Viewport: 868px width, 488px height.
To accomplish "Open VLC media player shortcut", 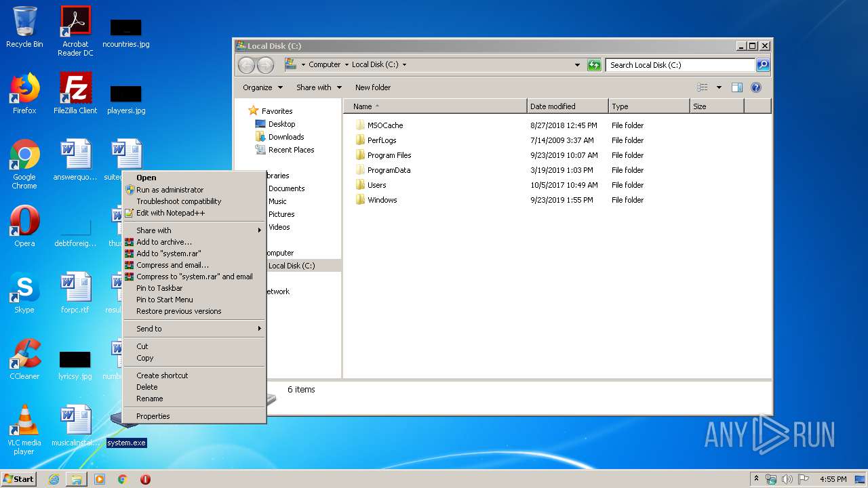I will [x=24, y=430].
